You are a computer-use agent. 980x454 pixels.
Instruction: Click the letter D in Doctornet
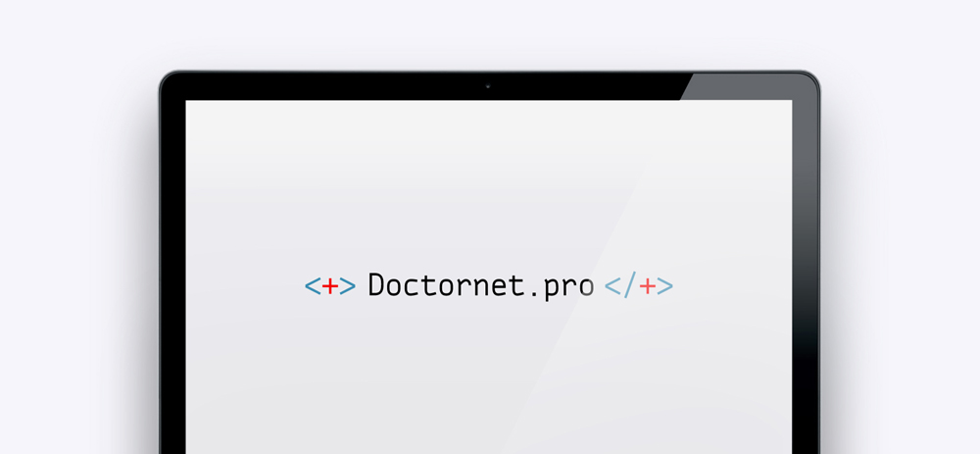tap(376, 284)
